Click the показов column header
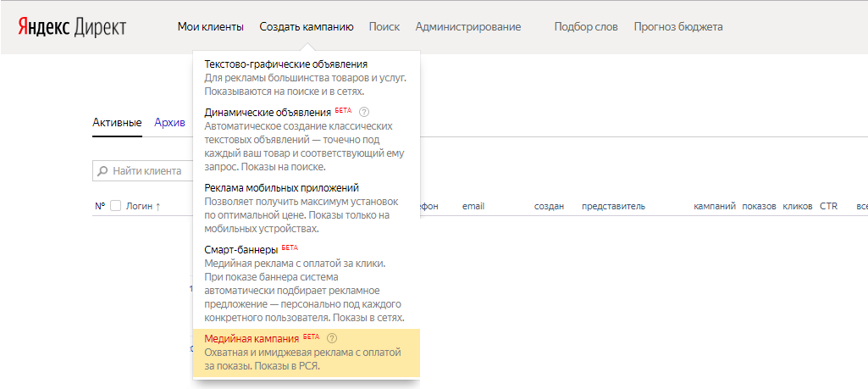 pyautogui.click(x=759, y=206)
